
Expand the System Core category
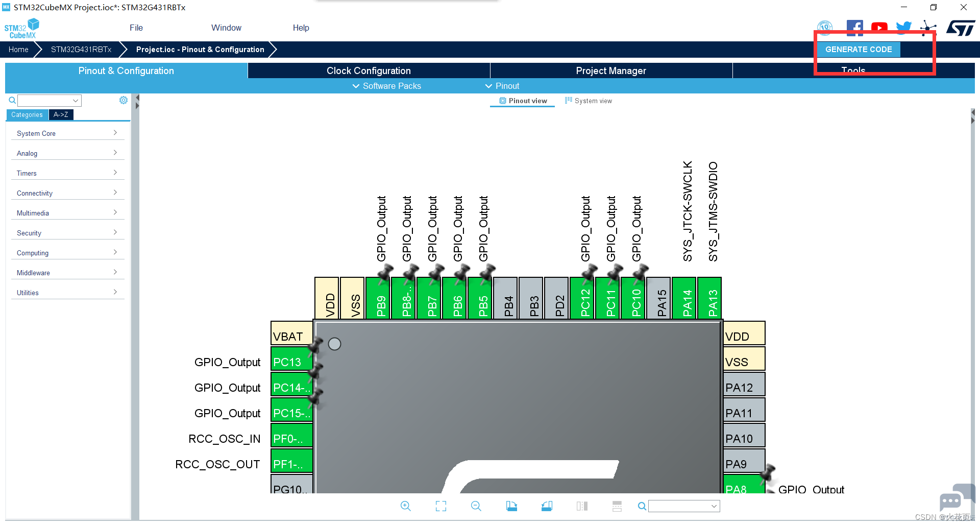pos(67,133)
